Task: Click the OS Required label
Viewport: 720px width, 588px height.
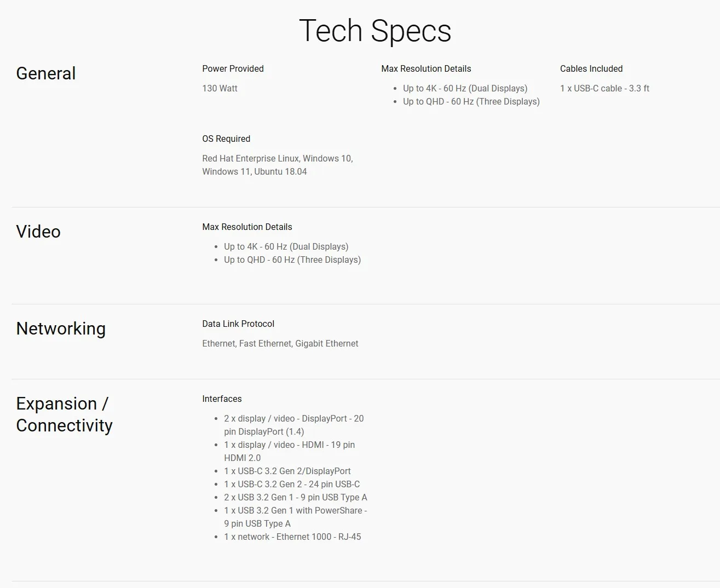Action: [226, 139]
